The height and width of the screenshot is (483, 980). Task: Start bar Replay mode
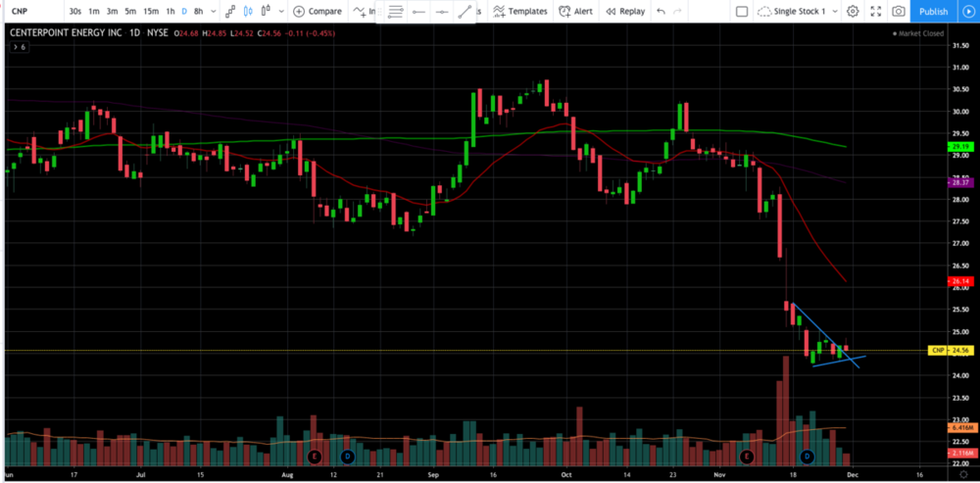624,12
